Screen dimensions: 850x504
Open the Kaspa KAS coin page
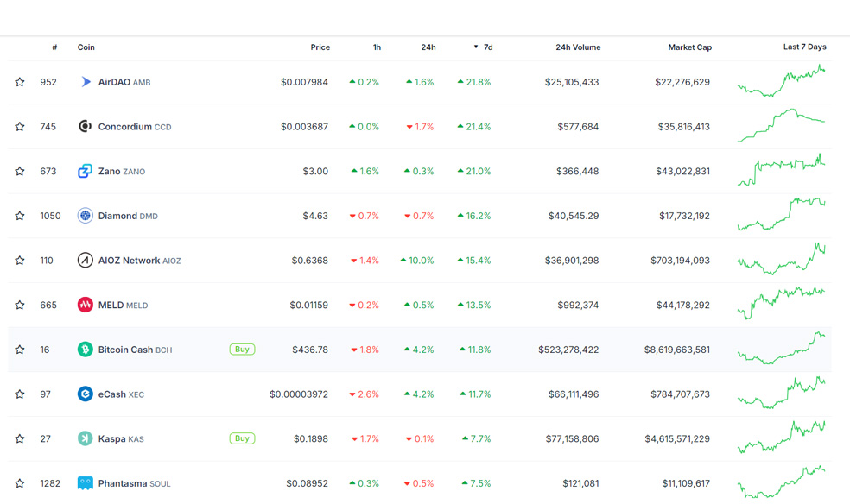(x=121, y=439)
